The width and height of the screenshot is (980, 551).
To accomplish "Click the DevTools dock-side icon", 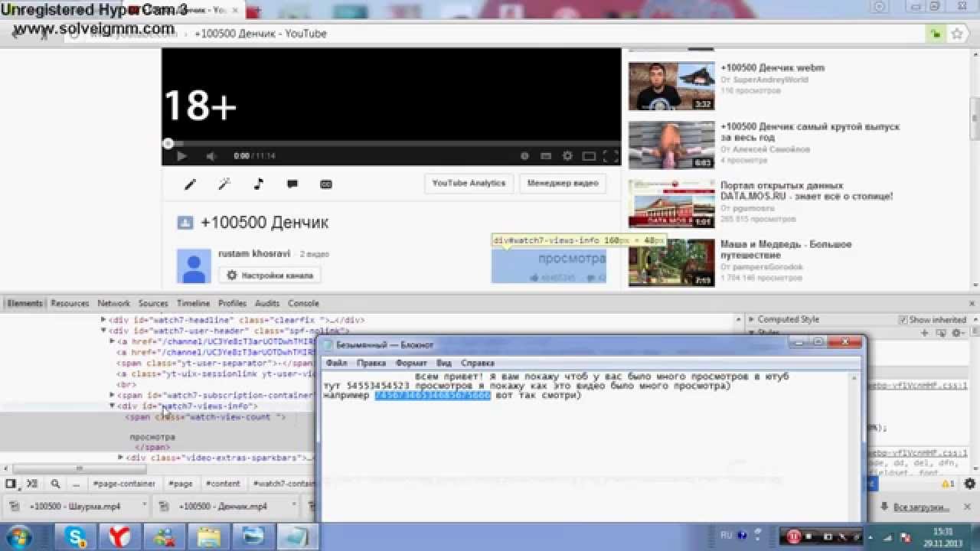I will (x=11, y=484).
